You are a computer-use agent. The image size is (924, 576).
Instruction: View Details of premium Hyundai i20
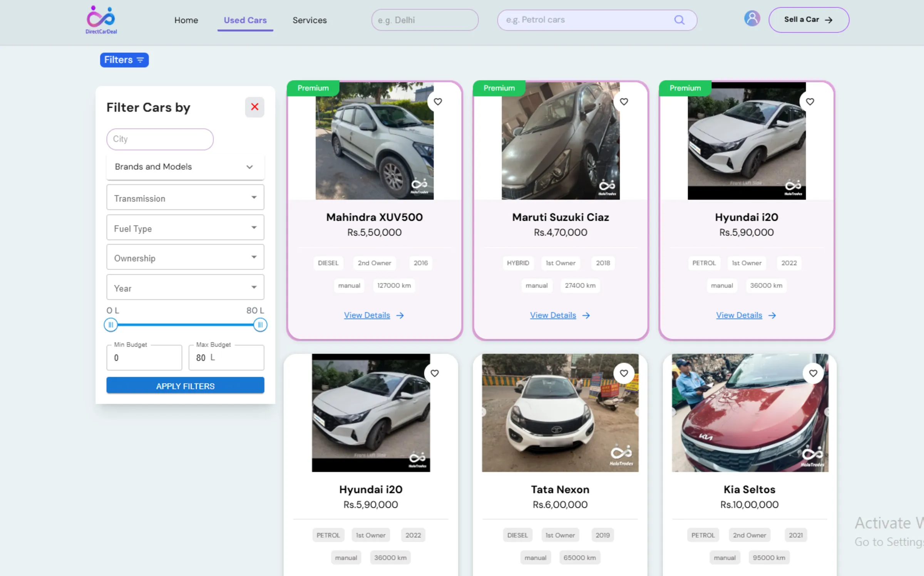pyautogui.click(x=746, y=315)
